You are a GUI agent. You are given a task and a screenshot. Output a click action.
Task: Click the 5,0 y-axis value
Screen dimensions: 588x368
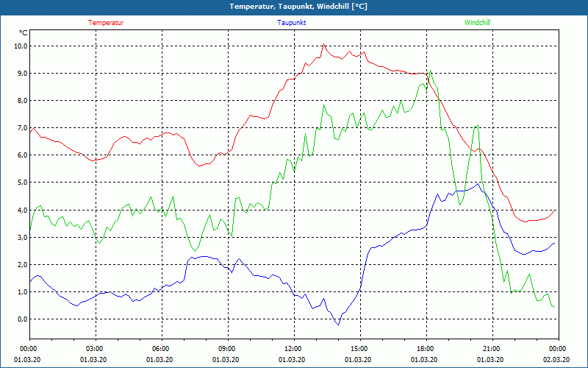pyautogui.click(x=23, y=183)
